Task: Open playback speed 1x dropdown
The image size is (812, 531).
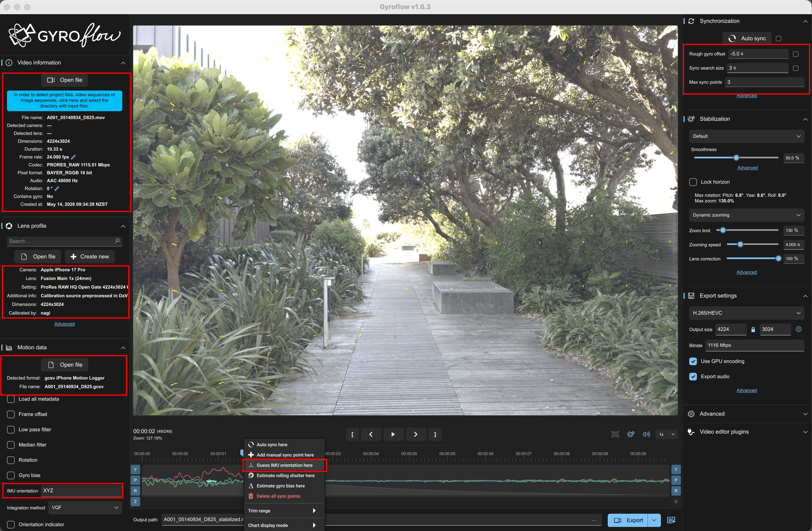Action: click(x=667, y=434)
